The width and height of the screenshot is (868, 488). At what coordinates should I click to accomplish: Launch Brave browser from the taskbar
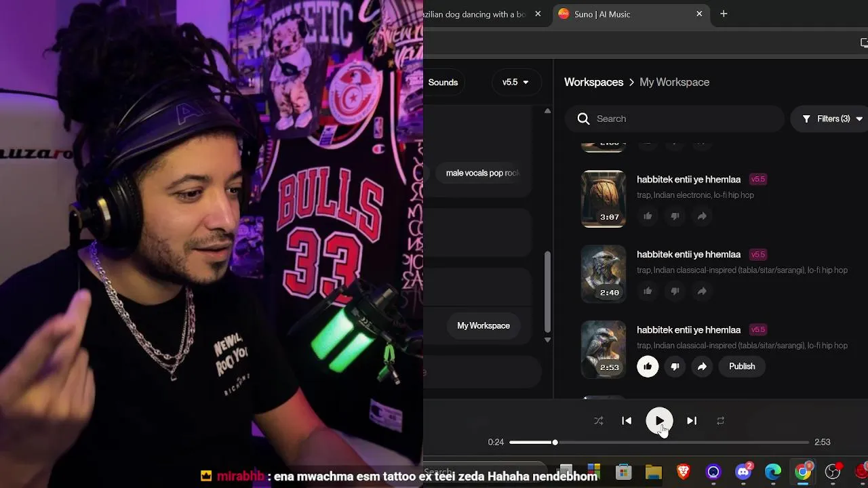coord(684,472)
